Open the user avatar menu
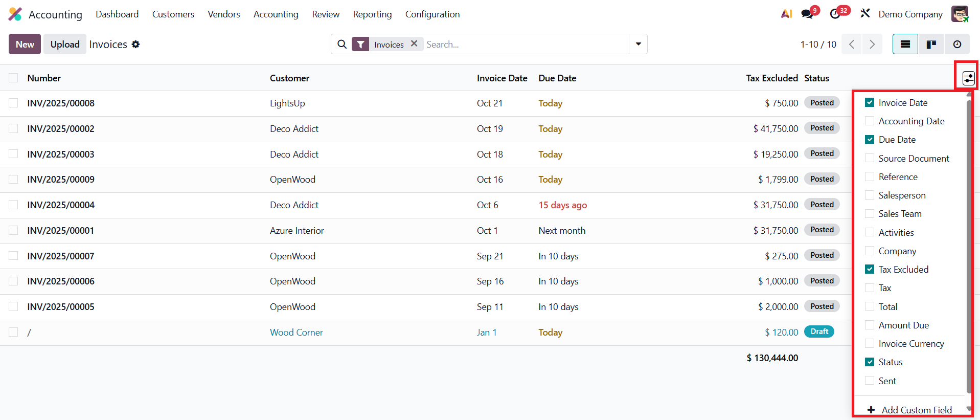This screenshot has height=420, width=980. 960,14
